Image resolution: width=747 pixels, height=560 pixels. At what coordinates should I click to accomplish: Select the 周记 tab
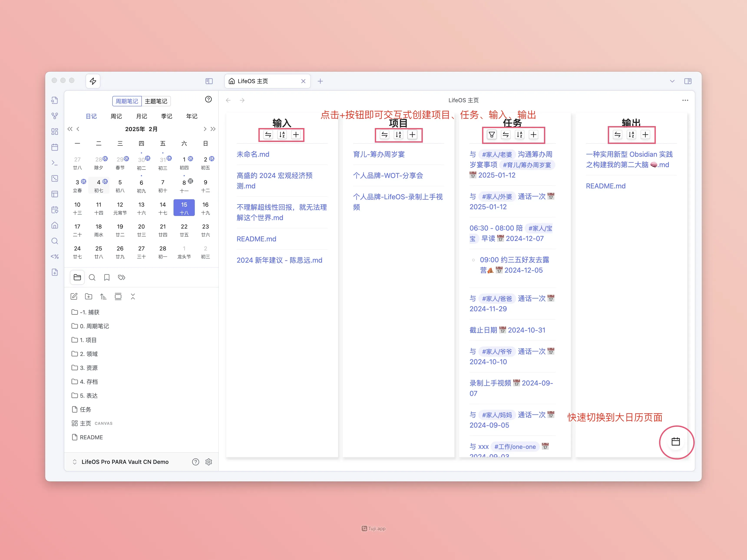tap(116, 116)
